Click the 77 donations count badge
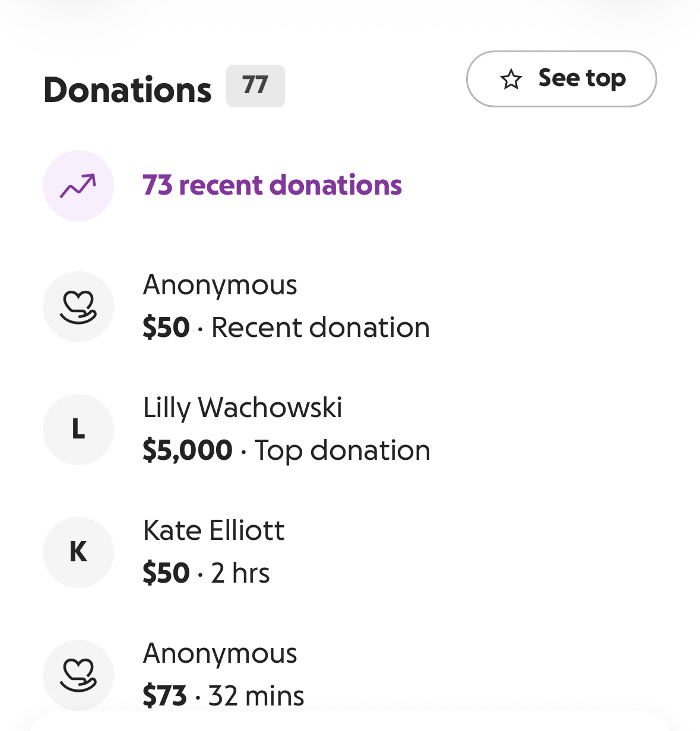The image size is (700, 731). [x=255, y=86]
